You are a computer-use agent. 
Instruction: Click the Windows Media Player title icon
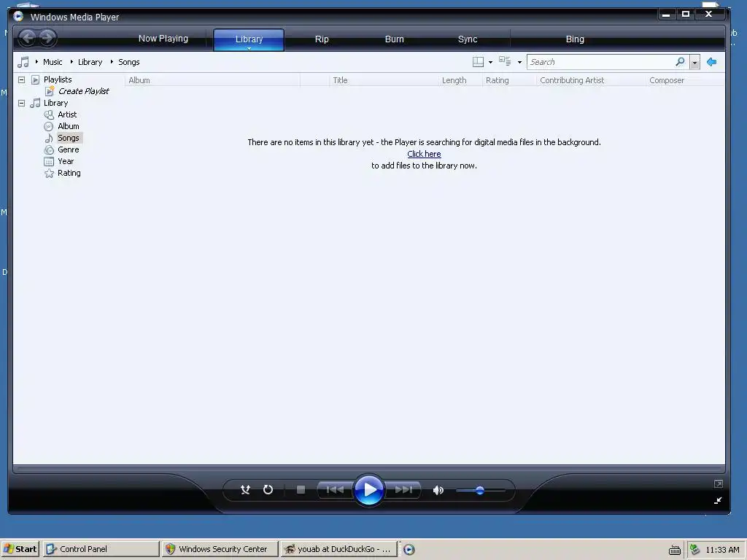[18, 16]
